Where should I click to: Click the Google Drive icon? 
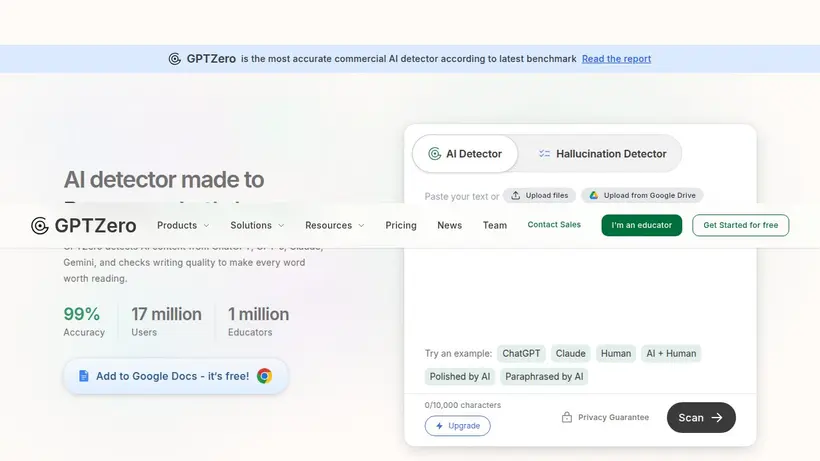click(594, 195)
